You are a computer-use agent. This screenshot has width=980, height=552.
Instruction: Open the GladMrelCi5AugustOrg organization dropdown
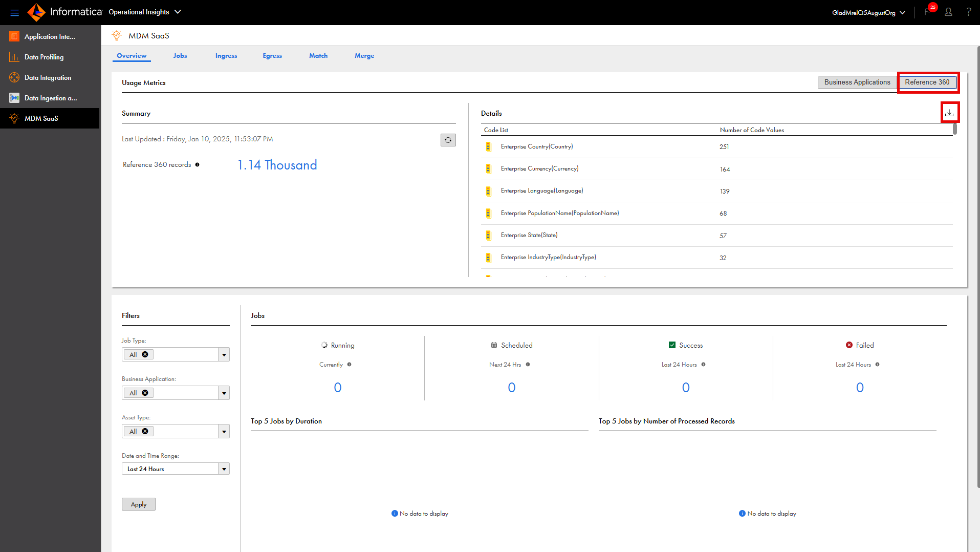pos(868,12)
